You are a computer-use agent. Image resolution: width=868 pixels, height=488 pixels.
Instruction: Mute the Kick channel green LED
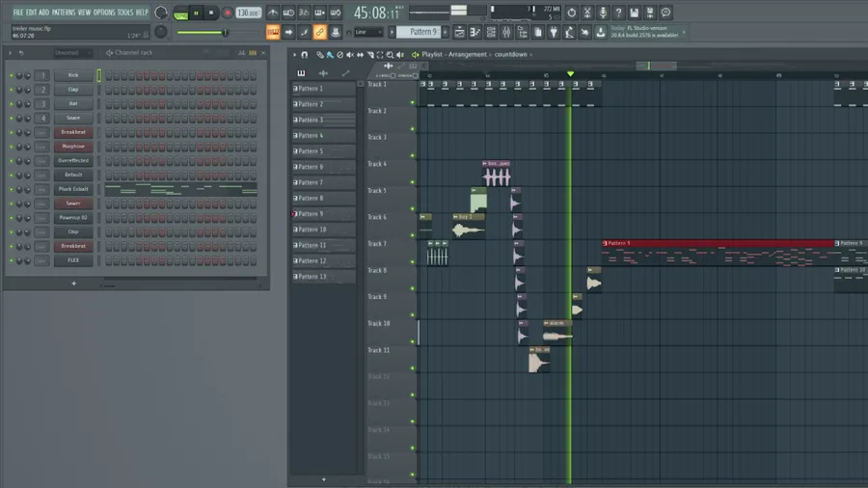[x=11, y=75]
